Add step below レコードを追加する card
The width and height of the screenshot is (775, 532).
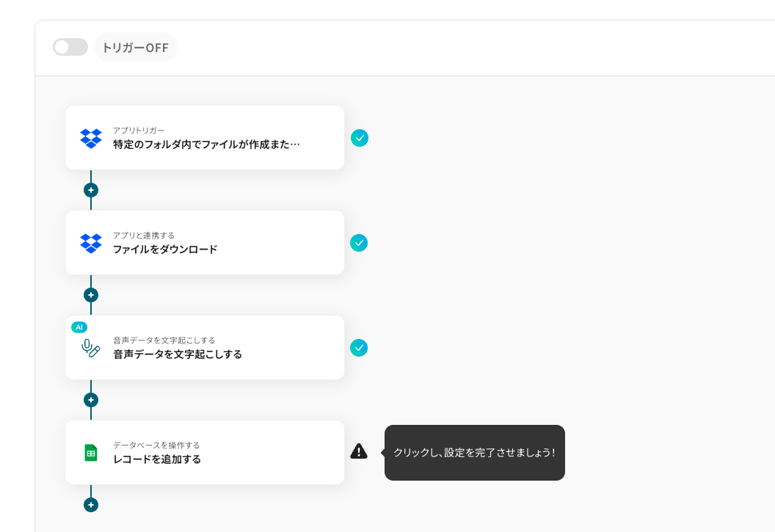[x=91, y=505]
